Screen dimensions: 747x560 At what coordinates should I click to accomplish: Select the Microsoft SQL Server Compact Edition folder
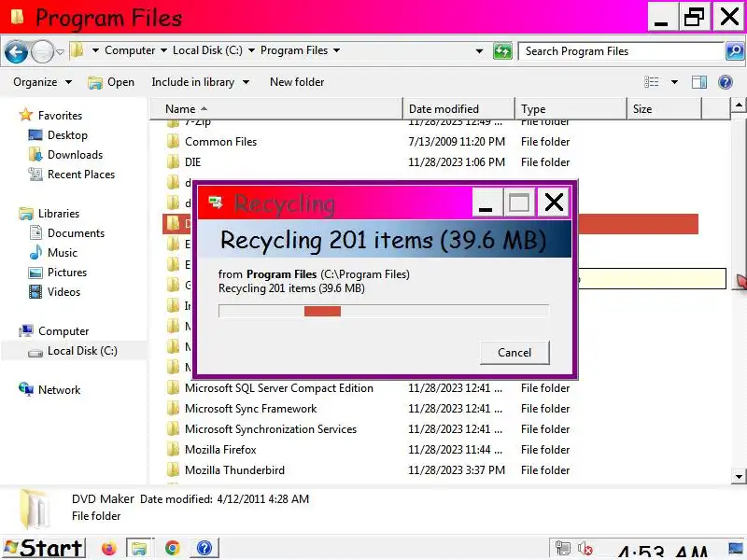point(278,388)
